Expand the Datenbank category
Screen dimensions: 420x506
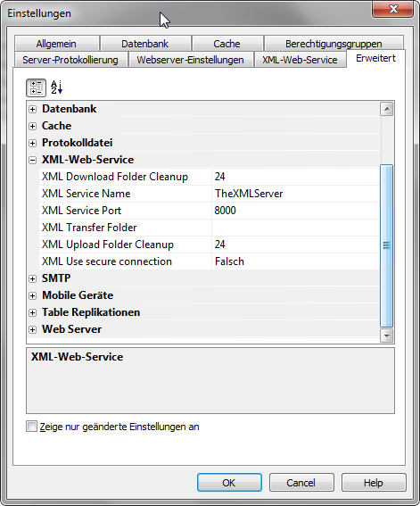(32, 109)
